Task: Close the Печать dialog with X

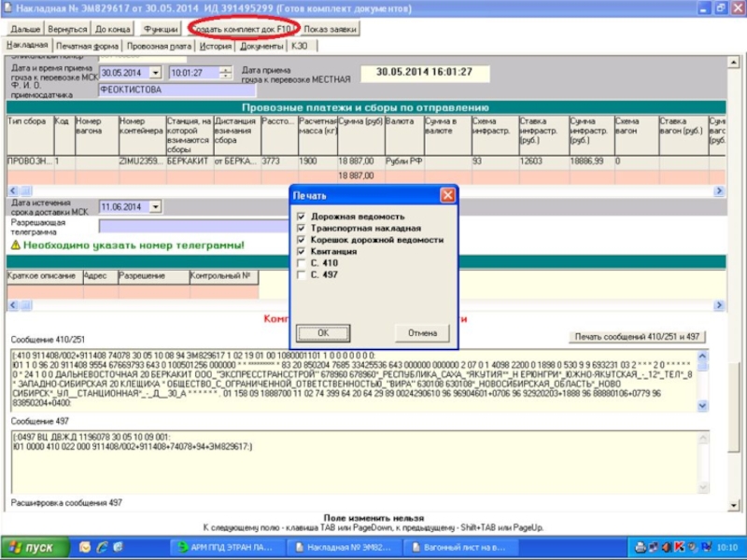Action: [x=447, y=195]
